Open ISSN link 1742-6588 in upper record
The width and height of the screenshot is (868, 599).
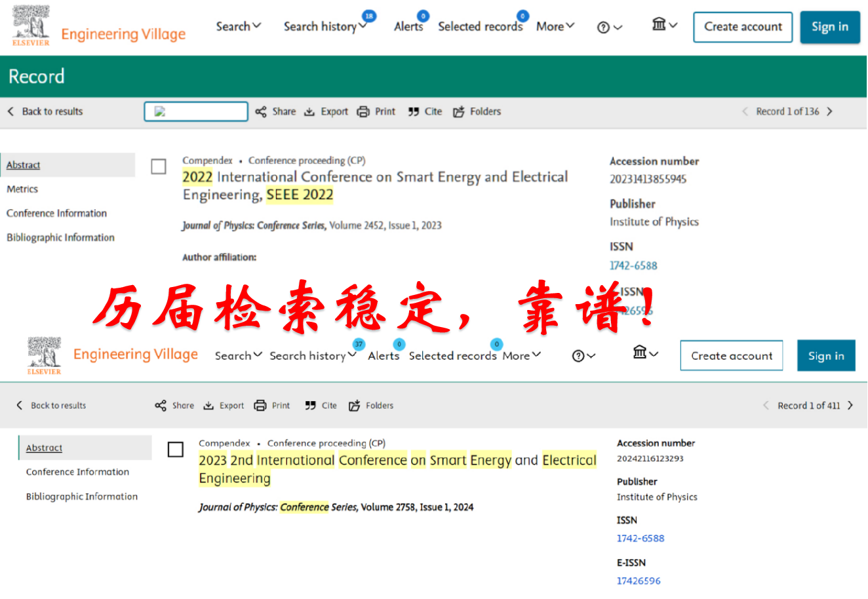[x=633, y=265]
